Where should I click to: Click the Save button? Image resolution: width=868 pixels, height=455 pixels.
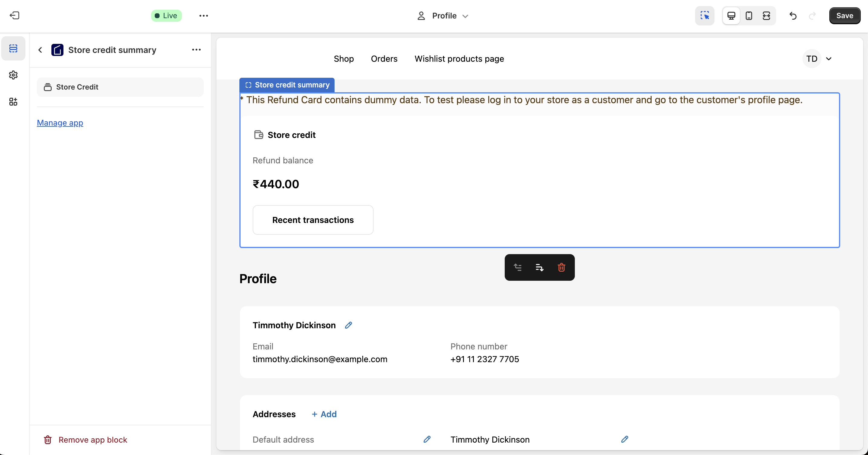[x=844, y=15]
